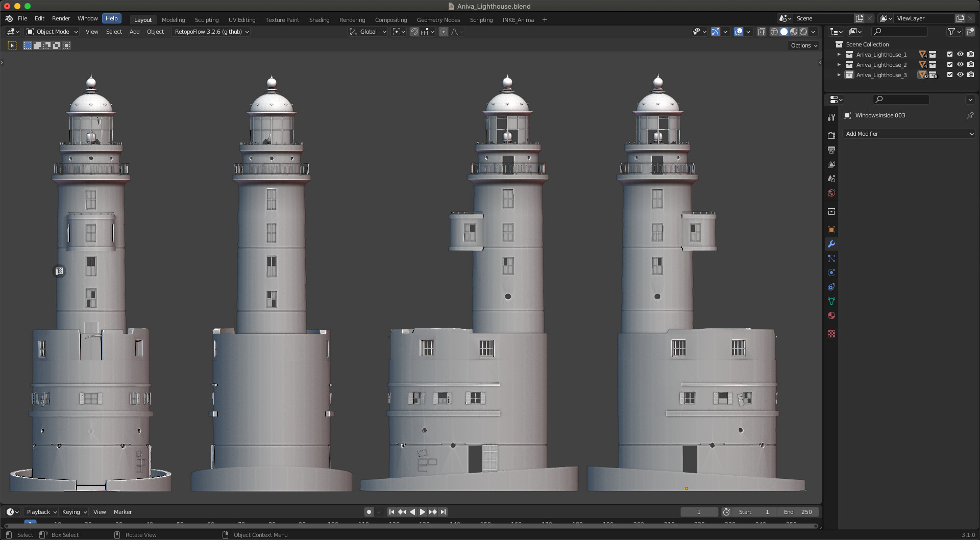980x540 pixels.
Task: Open the Global transform orientation dropdown
Action: (x=367, y=32)
